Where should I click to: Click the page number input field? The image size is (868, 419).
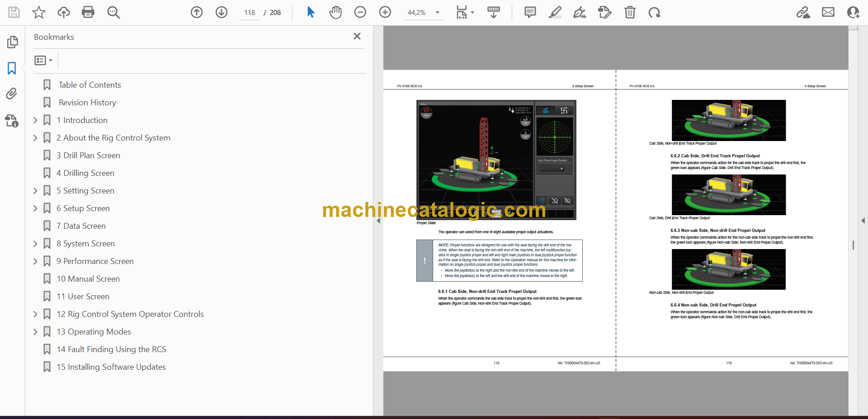pyautogui.click(x=250, y=13)
